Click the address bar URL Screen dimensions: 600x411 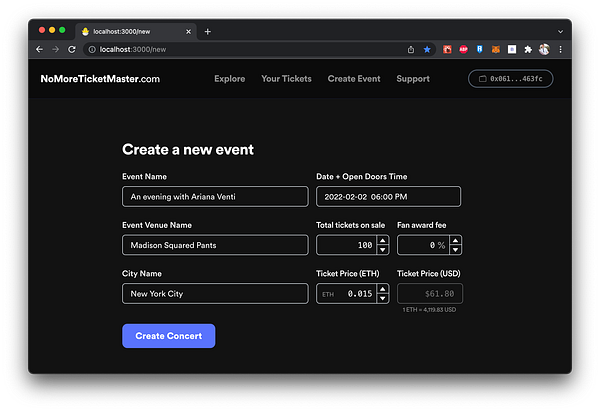point(133,49)
